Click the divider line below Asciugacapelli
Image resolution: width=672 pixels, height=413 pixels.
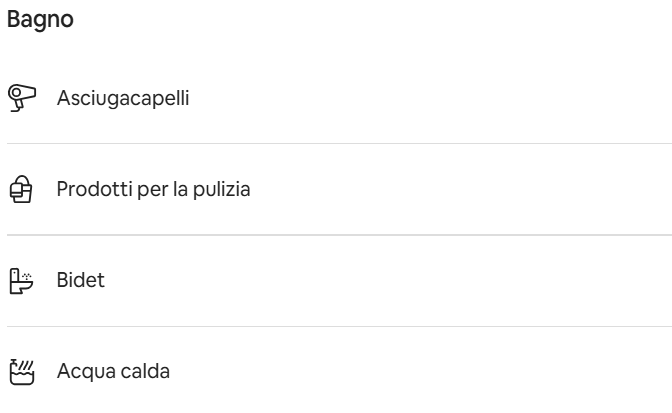[x=340, y=143]
